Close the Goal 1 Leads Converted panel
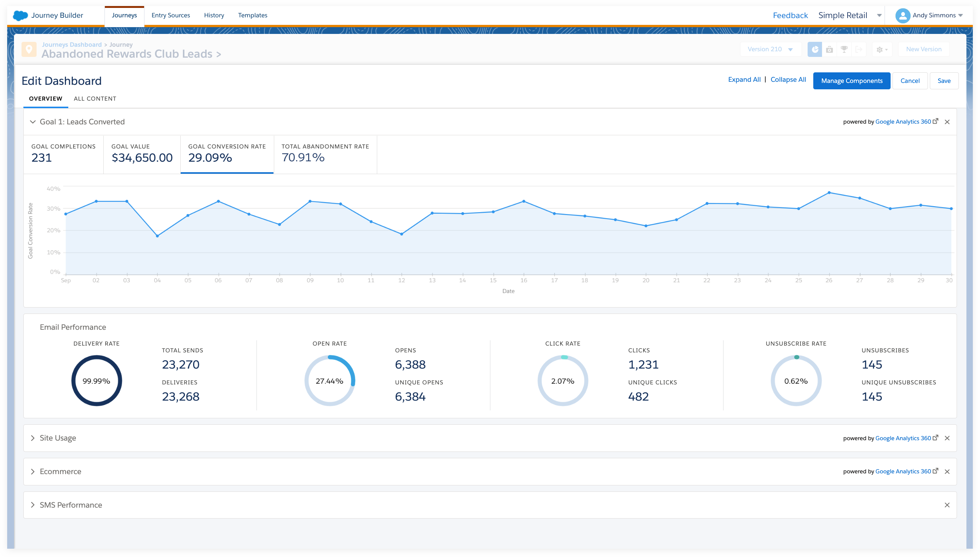 [947, 122]
